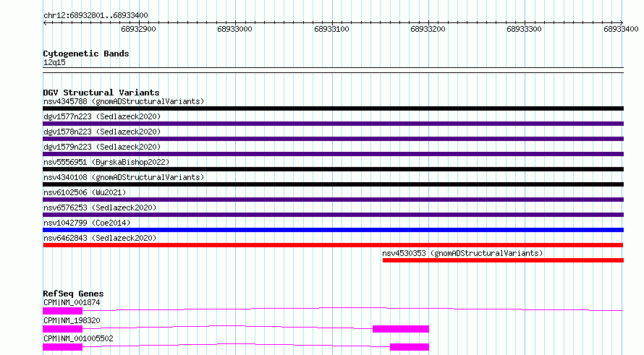Click the nsv6102506 Wu2021 label
Screen dimensions: 644x355
point(85,192)
